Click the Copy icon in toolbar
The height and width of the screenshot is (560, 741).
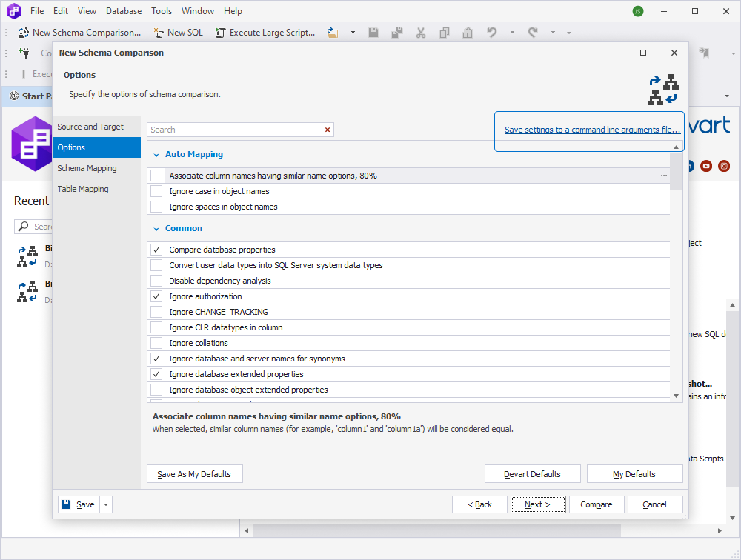(444, 33)
